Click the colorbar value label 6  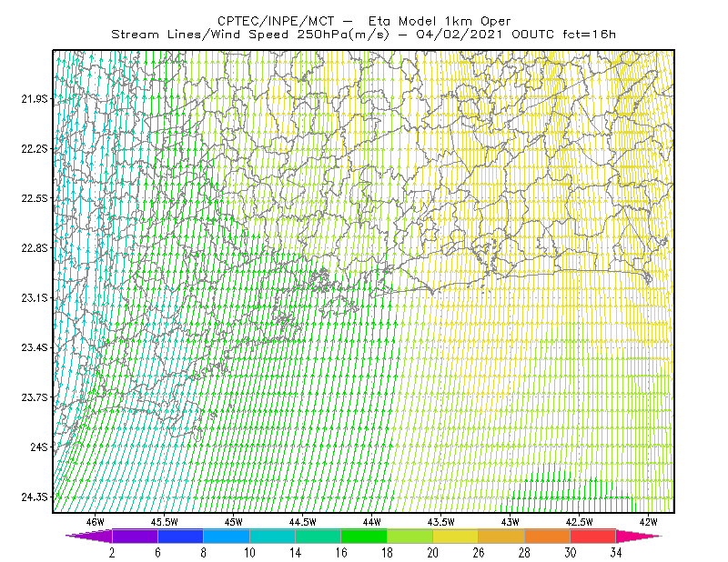pyautogui.click(x=157, y=553)
